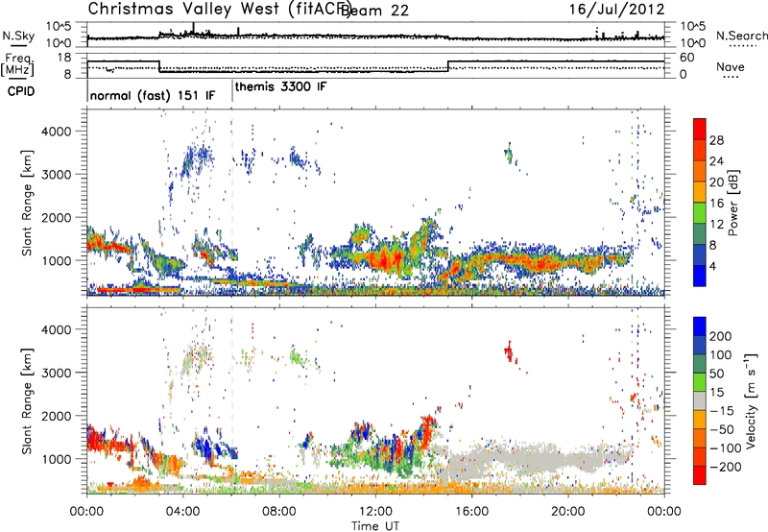Click the gray -15 to 15 Velocity swatch
The image size is (768, 532).
[x=700, y=401]
